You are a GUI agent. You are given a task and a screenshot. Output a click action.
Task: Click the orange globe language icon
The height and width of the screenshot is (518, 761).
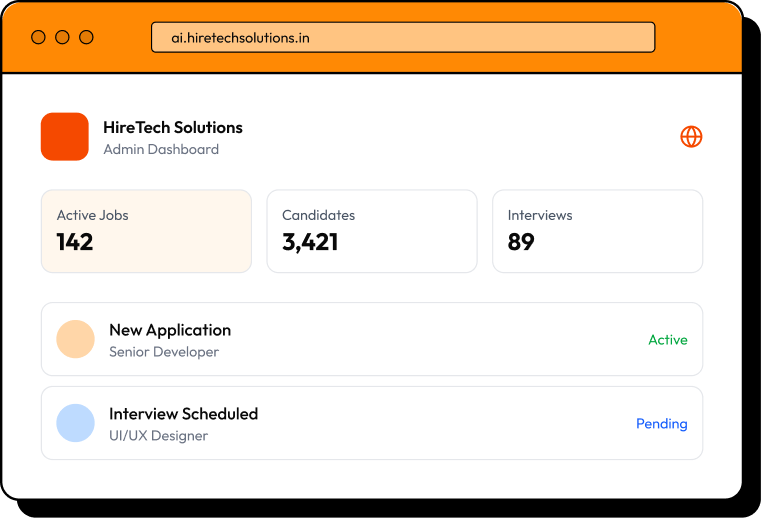click(691, 137)
